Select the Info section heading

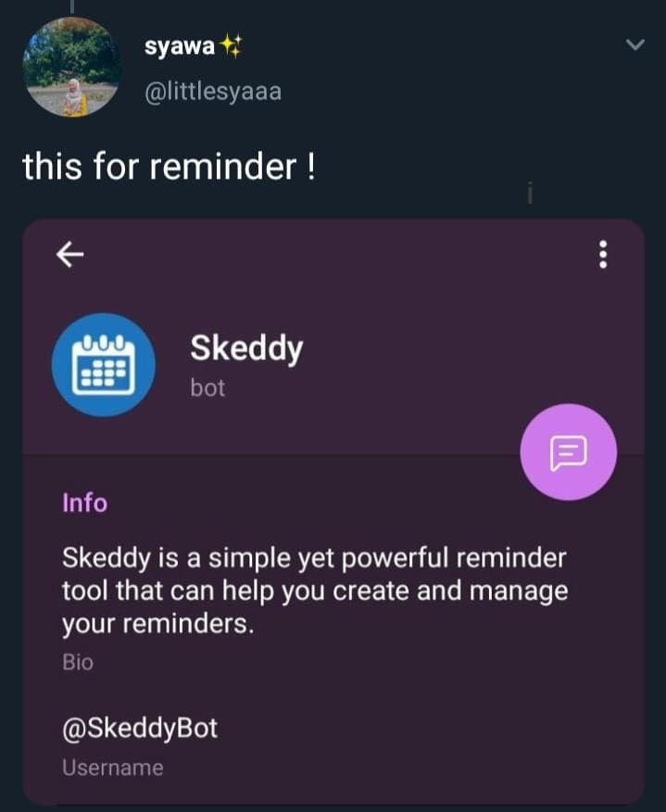pyautogui.click(x=84, y=503)
